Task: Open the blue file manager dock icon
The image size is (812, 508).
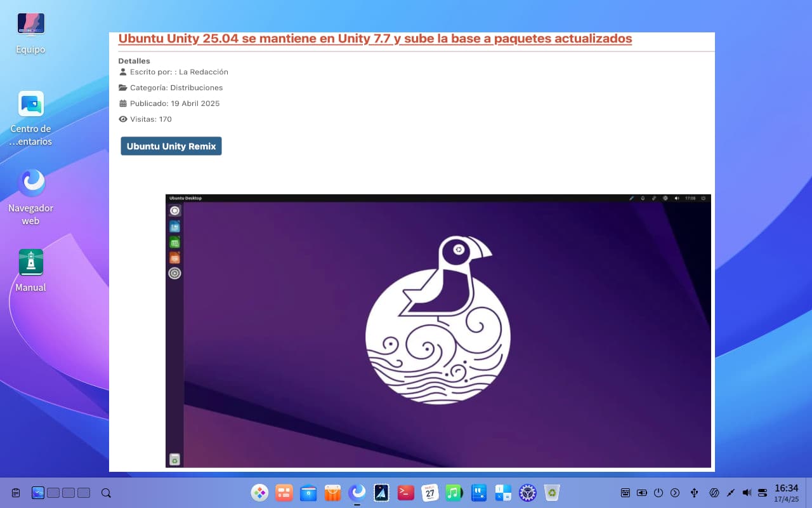Action: point(308,493)
